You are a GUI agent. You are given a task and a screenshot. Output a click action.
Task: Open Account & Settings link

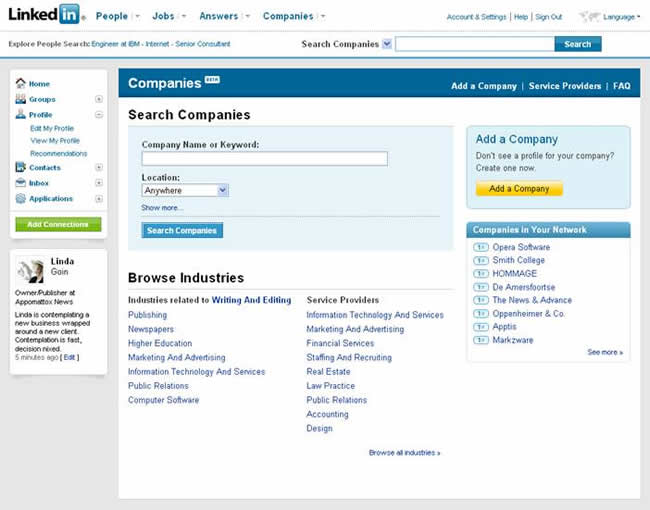tap(476, 17)
